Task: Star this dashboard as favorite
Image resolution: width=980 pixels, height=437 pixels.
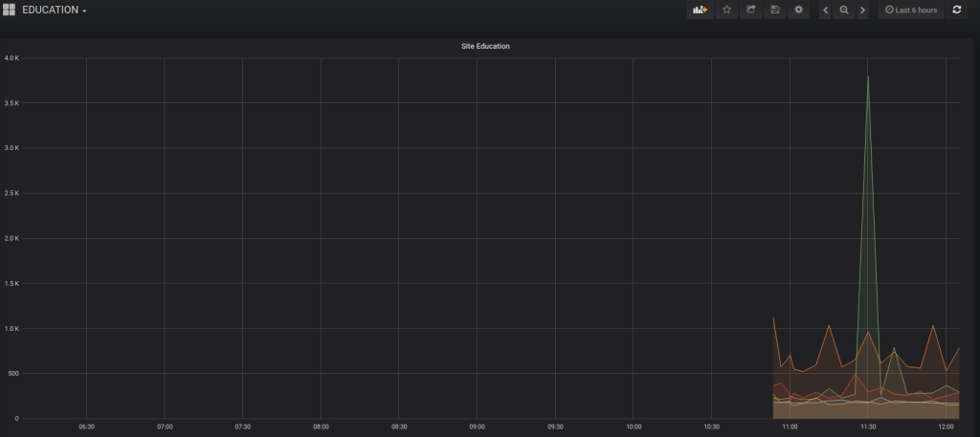Action: (x=726, y=10)
